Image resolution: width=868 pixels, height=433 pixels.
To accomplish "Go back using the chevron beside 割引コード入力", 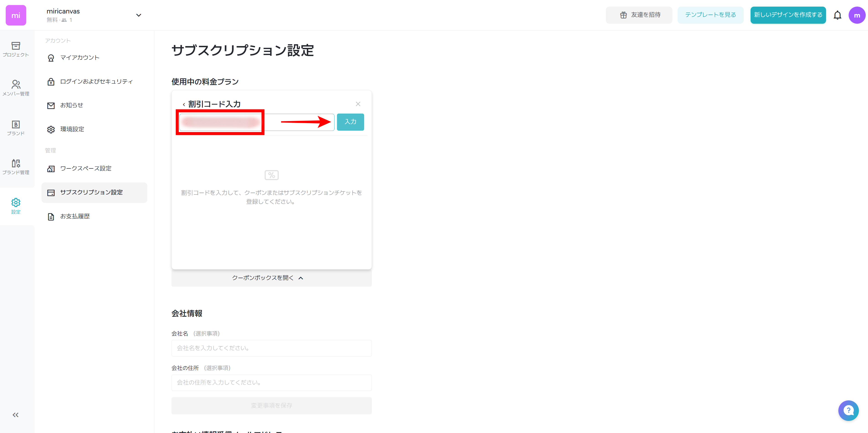I will click(184, 104).
